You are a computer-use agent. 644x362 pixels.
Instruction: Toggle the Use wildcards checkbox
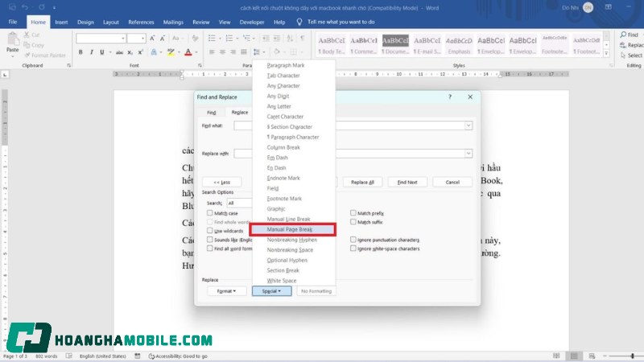point(209,230)
